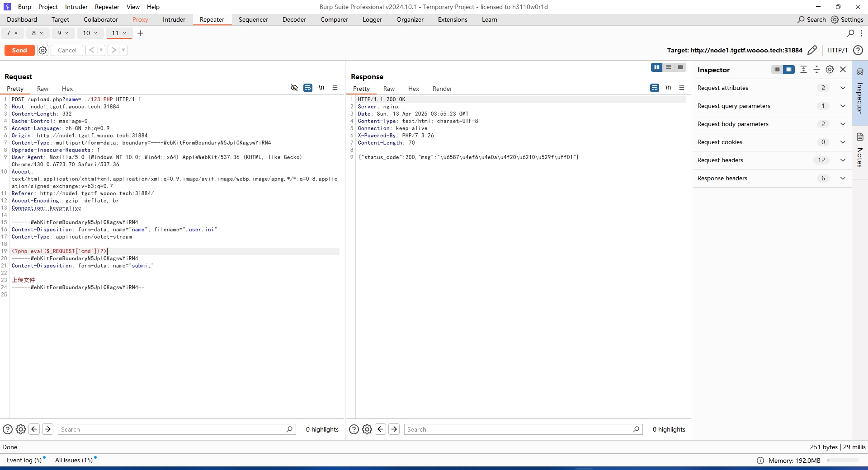Click the Response search help icon
Viewport: 868px width, 470px height.
pyautogui.click(x=354, y=429)
